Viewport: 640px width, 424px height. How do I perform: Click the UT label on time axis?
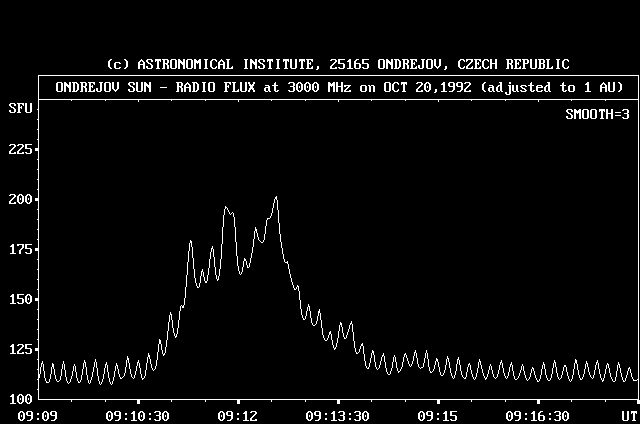627,416
